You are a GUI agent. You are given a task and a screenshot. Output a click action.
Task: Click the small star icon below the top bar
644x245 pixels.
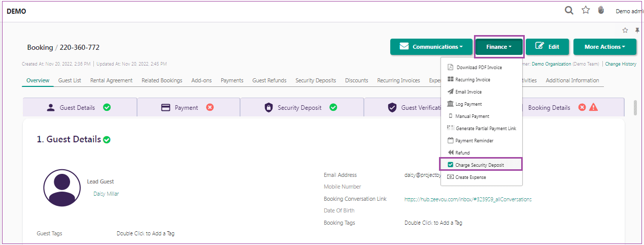coord(625,30)
